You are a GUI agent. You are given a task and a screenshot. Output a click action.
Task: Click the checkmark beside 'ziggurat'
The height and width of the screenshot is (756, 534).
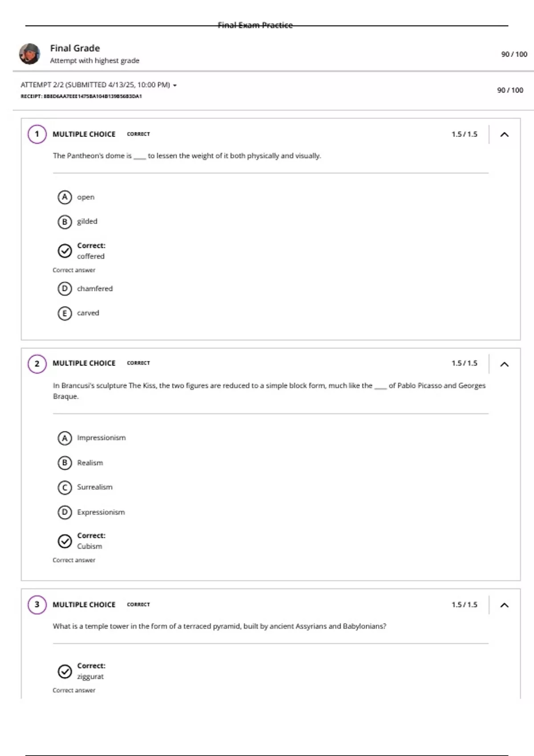tap(65, 671)
